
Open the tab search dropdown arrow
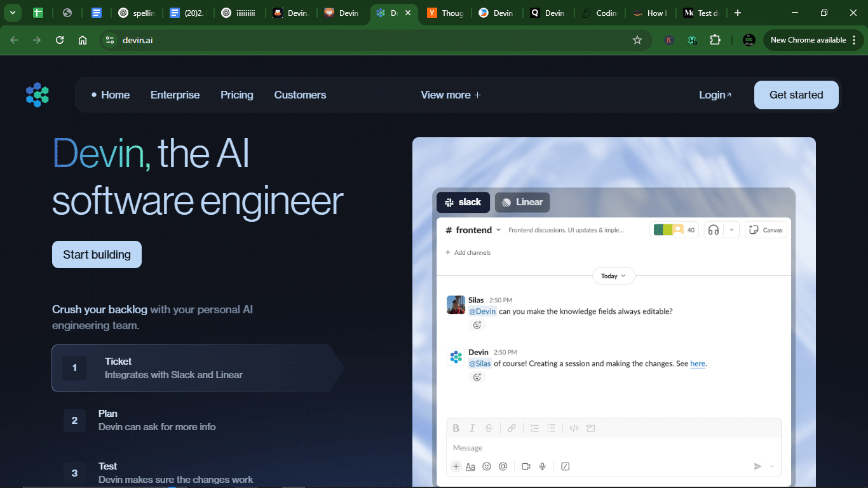[x=12, y=13]
